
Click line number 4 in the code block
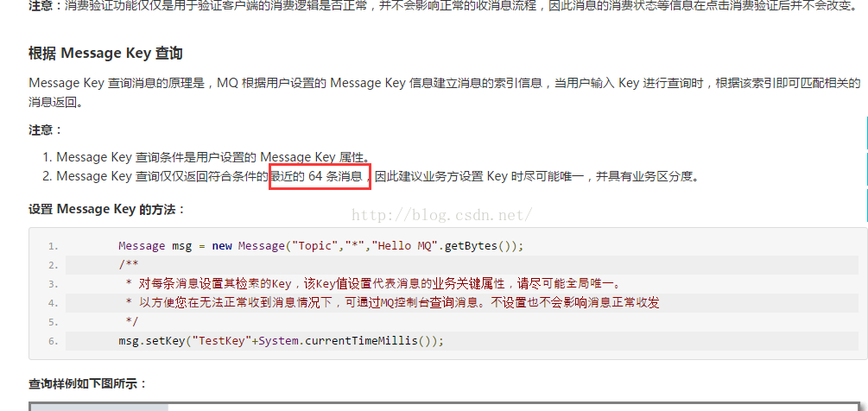[54, 303]
